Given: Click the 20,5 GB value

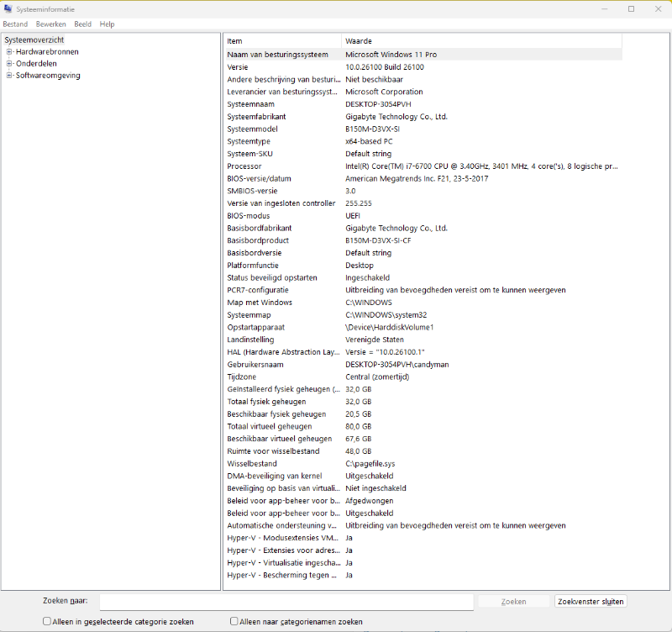Looking at the screenshot, I should 359,414.
